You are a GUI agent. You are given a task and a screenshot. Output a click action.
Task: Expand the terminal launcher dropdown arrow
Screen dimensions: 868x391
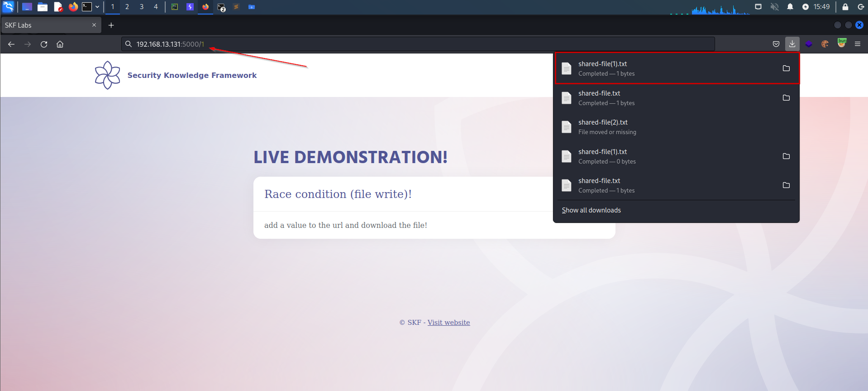click(x=97, y=7)
